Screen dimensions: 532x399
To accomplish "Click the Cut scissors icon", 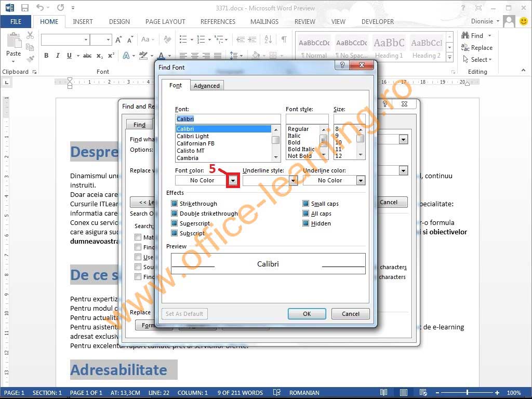I will (x=30, y=35).
